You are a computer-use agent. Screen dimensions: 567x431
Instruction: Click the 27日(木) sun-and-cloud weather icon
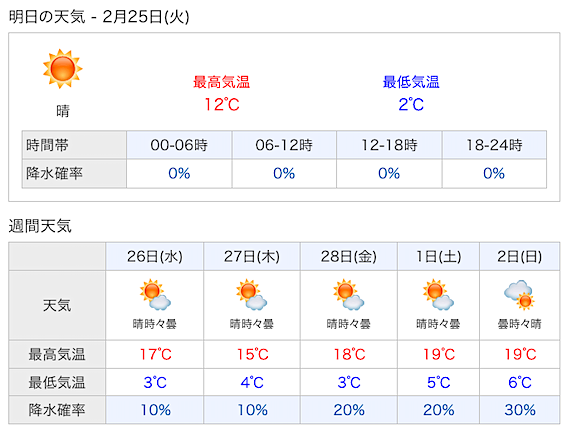[x=252, y=295]
